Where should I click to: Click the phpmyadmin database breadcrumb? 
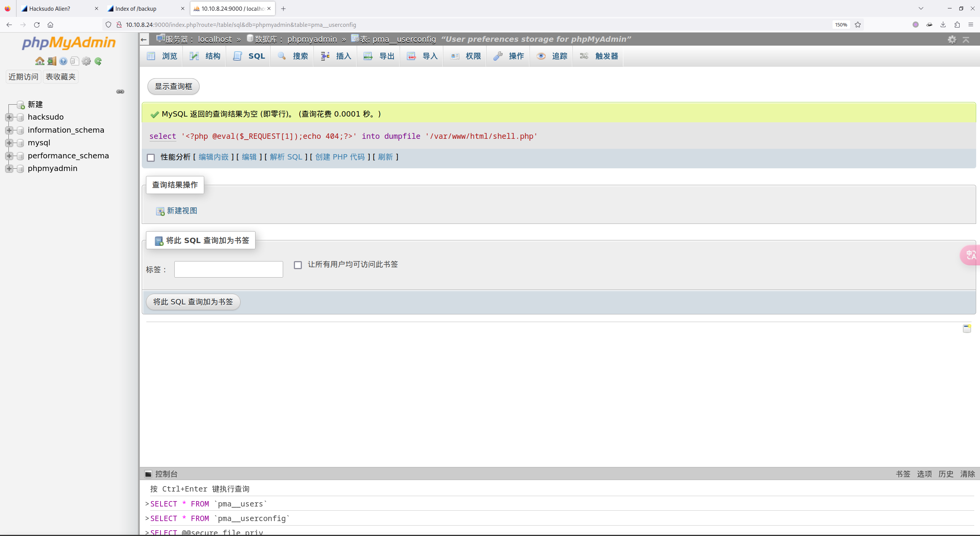[312, 39]
